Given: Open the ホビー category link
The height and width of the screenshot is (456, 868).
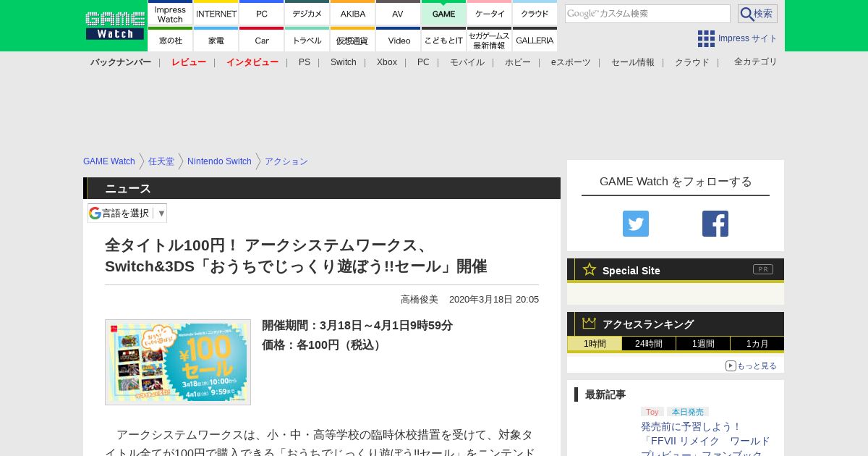Looking at the screenshot, I should 518,62.
